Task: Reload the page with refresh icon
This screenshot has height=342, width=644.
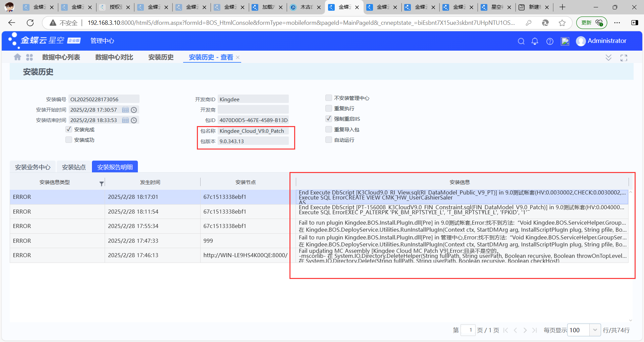Action: (x=30, y=22)
